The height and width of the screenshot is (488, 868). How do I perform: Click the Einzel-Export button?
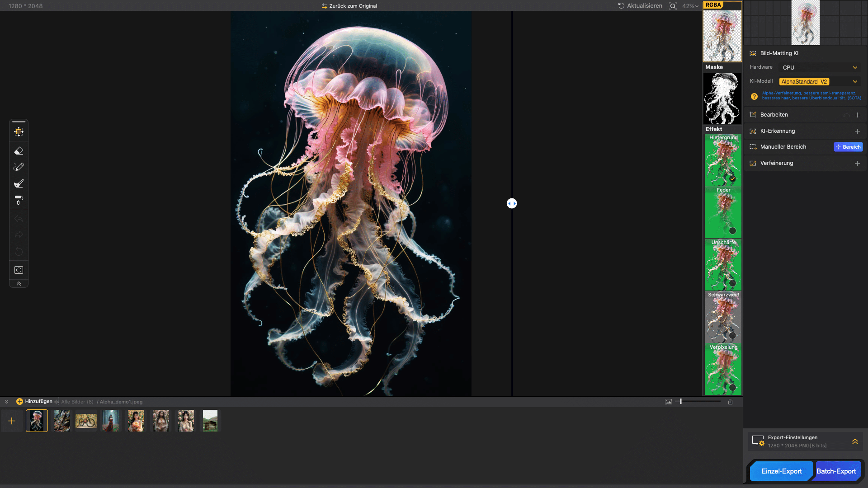(x=781, y=471)
